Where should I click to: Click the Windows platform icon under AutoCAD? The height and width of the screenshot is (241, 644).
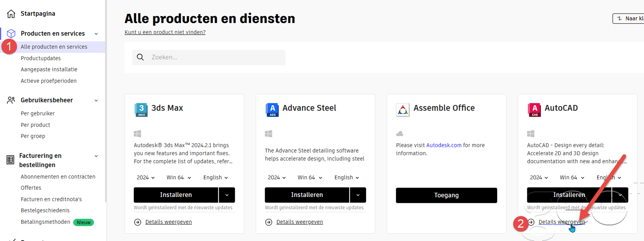[x=531, y=133]
